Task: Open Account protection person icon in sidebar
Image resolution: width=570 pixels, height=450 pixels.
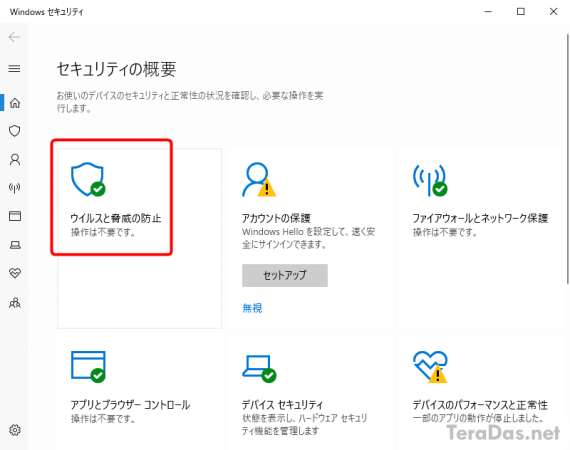Action: (x=15, y=160)
